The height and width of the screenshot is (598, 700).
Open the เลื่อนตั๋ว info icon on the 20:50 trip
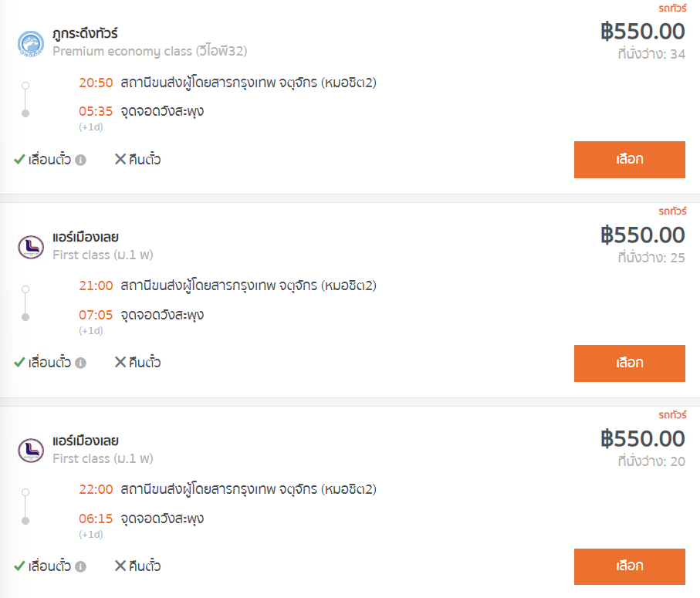pyautogui.click(x=80, y=160)
